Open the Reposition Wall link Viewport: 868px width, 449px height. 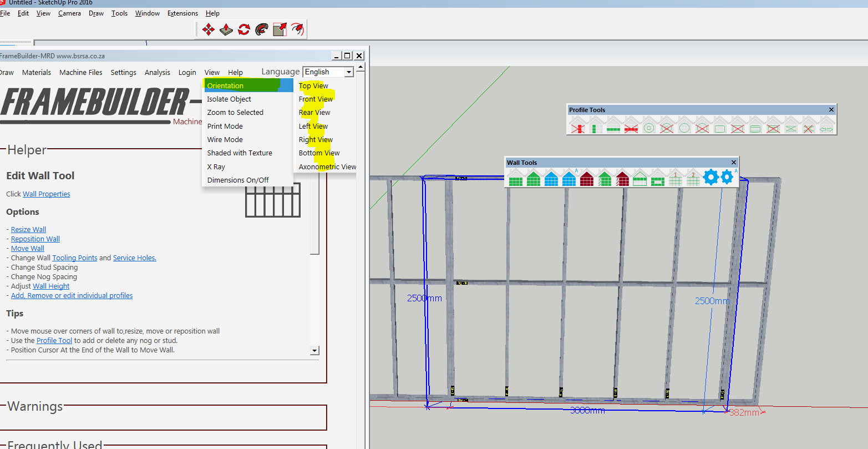click(35, 239)
